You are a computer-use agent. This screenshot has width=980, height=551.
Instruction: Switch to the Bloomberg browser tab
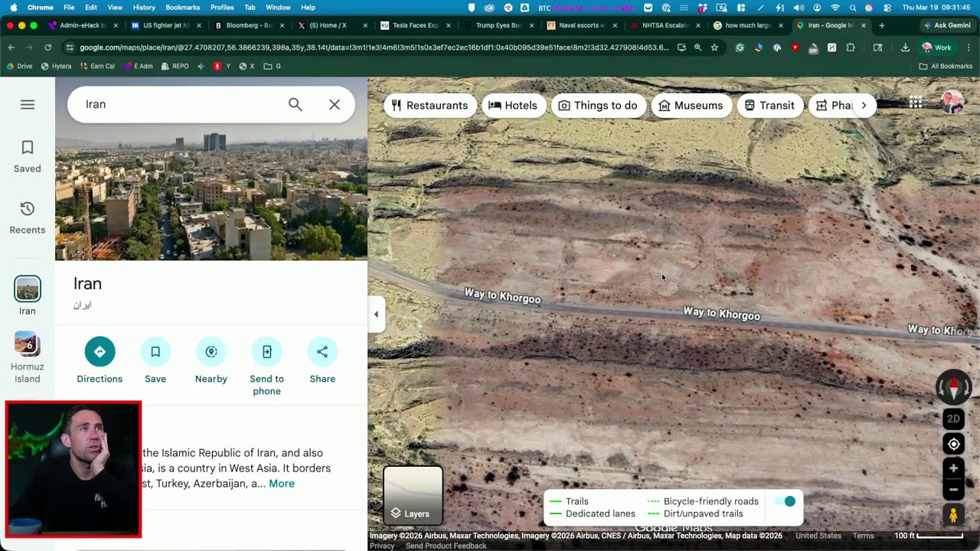pos(249,25)
